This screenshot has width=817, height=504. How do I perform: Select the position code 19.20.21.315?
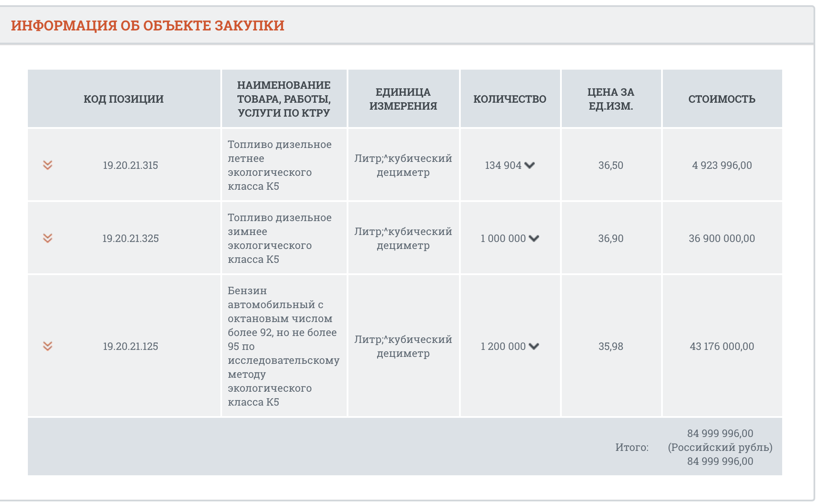tap(130, 165)
